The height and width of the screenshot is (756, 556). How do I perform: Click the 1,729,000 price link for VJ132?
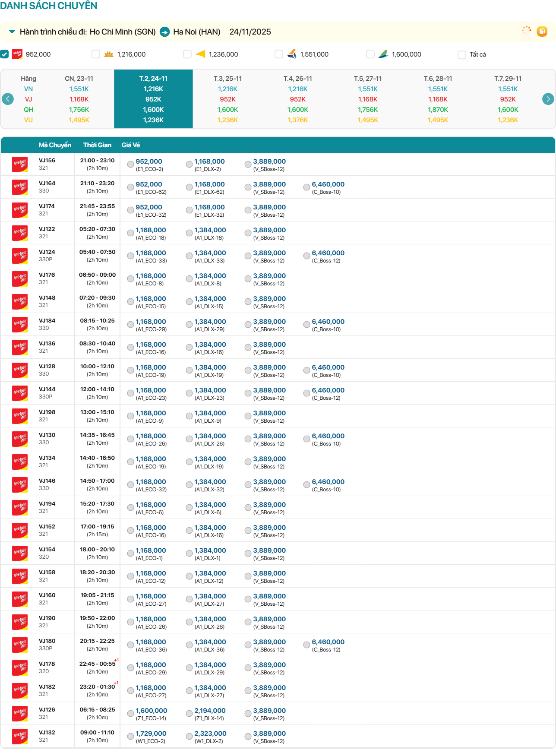(x=151, y=734)
